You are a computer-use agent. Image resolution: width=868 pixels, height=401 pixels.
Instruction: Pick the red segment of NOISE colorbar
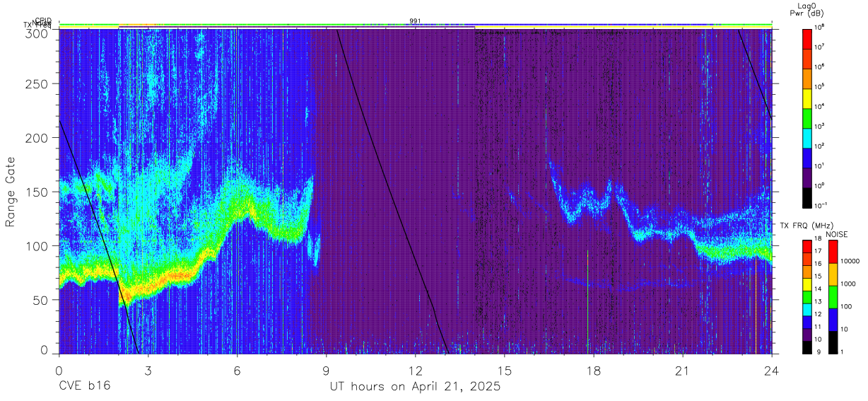833,252
